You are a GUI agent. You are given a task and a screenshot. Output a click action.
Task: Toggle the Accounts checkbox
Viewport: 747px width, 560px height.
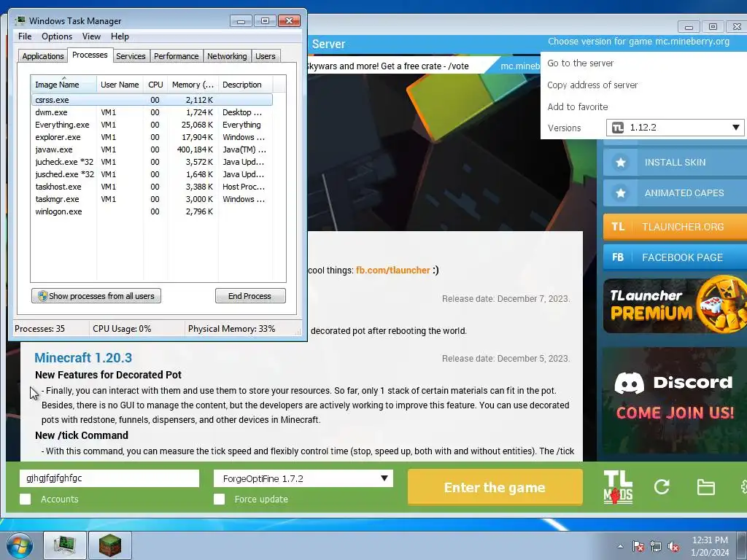click(x=26, y=499)
